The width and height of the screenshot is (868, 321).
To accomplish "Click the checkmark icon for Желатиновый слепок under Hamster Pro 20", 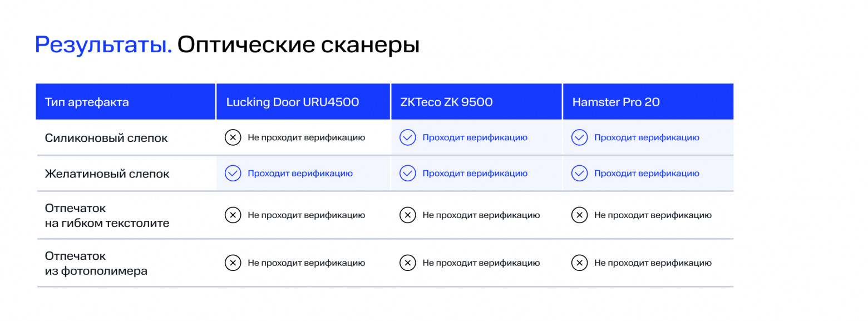I will pos(580,174).
